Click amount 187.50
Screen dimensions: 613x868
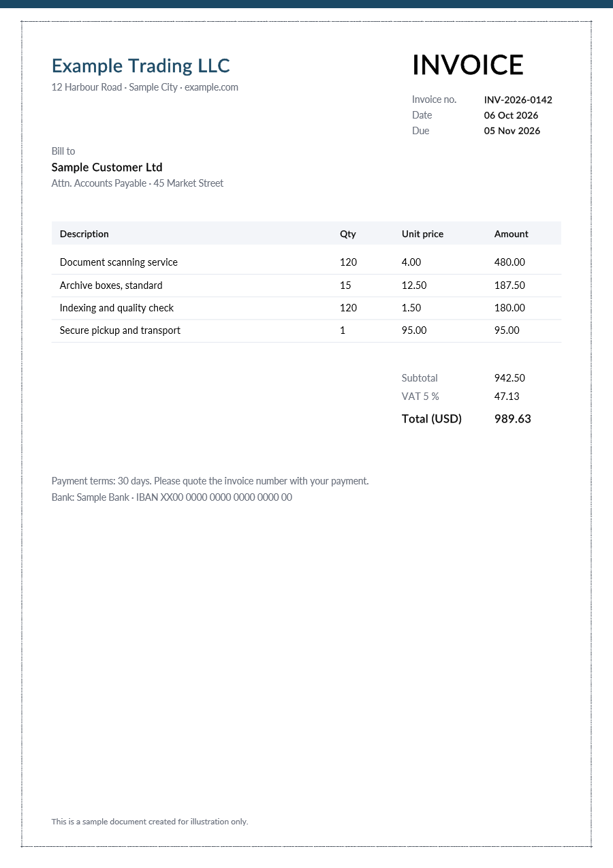pyautogui.click(x=509, y=285)
